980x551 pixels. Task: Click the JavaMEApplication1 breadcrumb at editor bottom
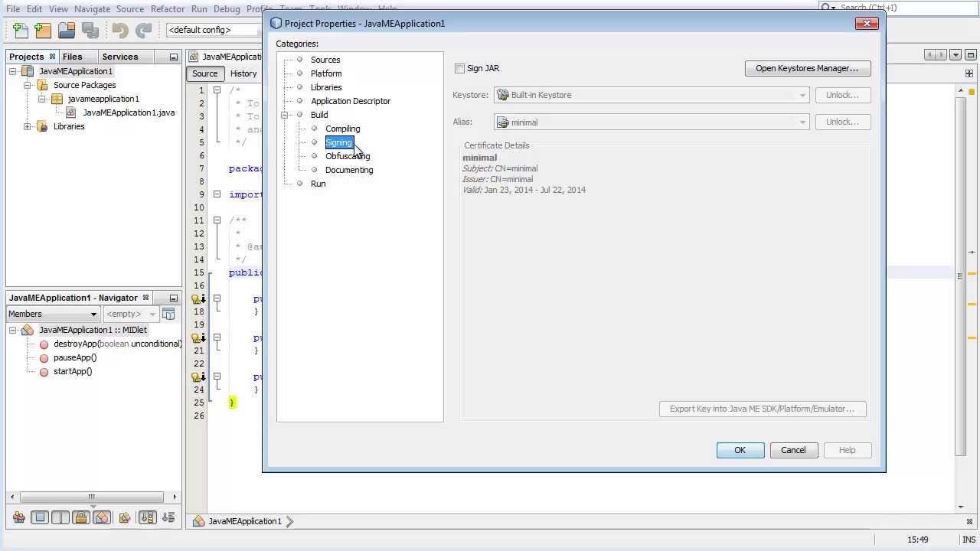245,521
